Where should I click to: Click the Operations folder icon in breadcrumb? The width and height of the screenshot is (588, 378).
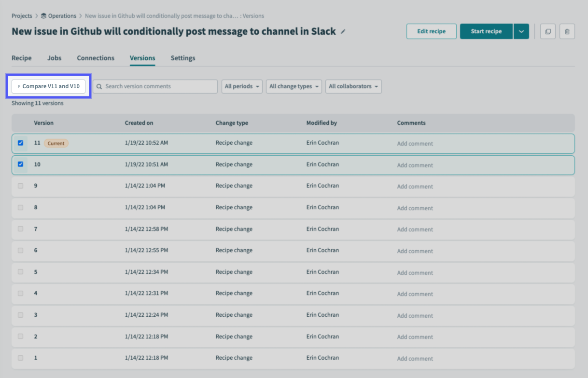(x=44, y=16)
